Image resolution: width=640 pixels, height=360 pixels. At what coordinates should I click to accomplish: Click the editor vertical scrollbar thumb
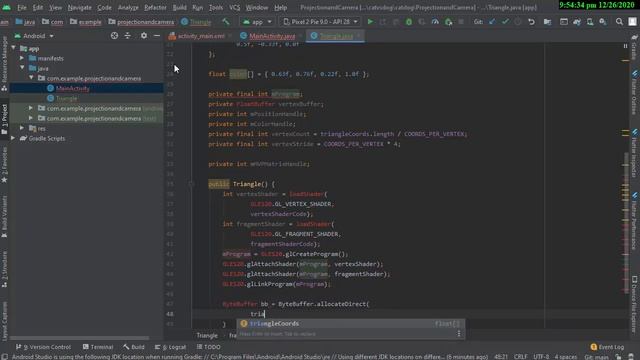(625, 222)
